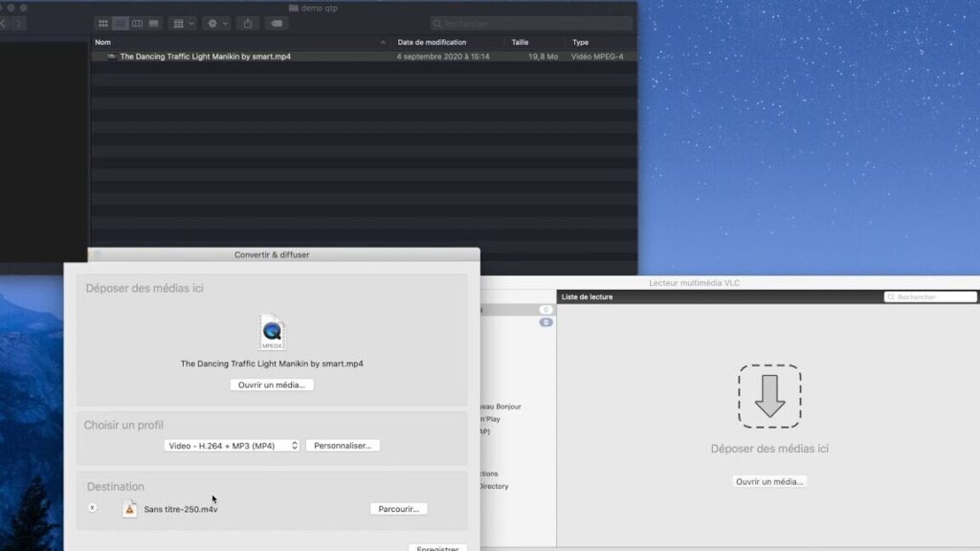Screen dimensions: 980x551
Task: Click the Enregistrer button
Action: pos(437,548)
